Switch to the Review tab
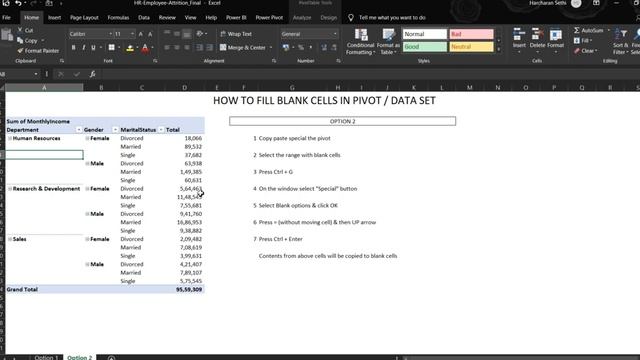 167,18
